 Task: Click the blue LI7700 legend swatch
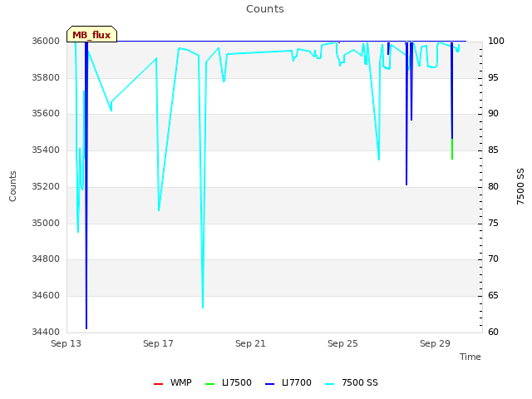coord(269,384)
